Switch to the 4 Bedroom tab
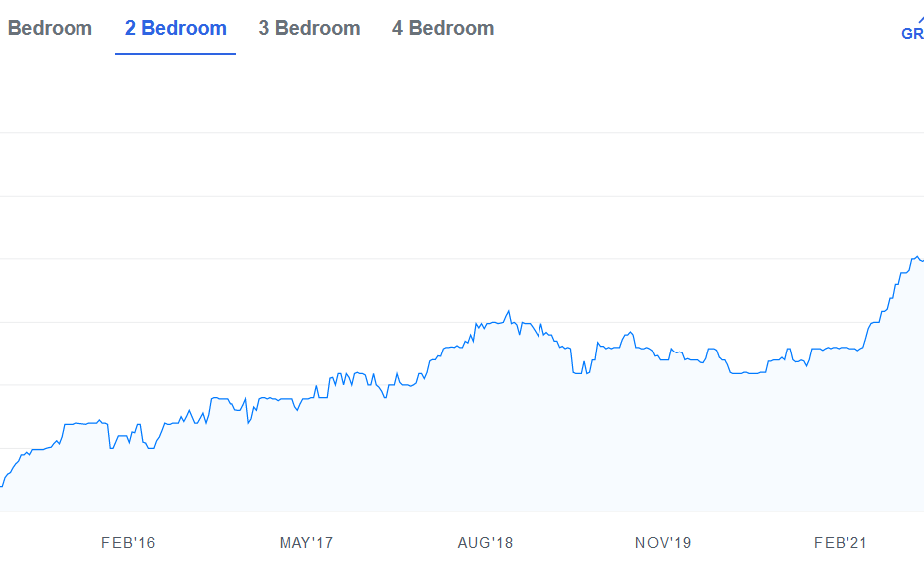 tap(443, 28)
